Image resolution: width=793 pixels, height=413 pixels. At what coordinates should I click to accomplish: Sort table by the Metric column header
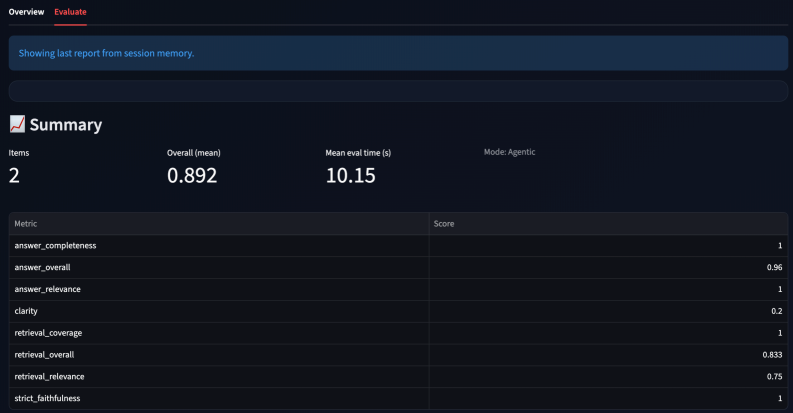[x=26, y=224]
